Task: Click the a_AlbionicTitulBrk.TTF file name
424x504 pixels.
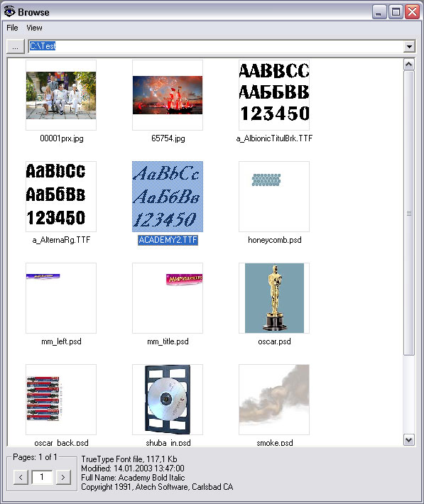Action: click(274, 138)
